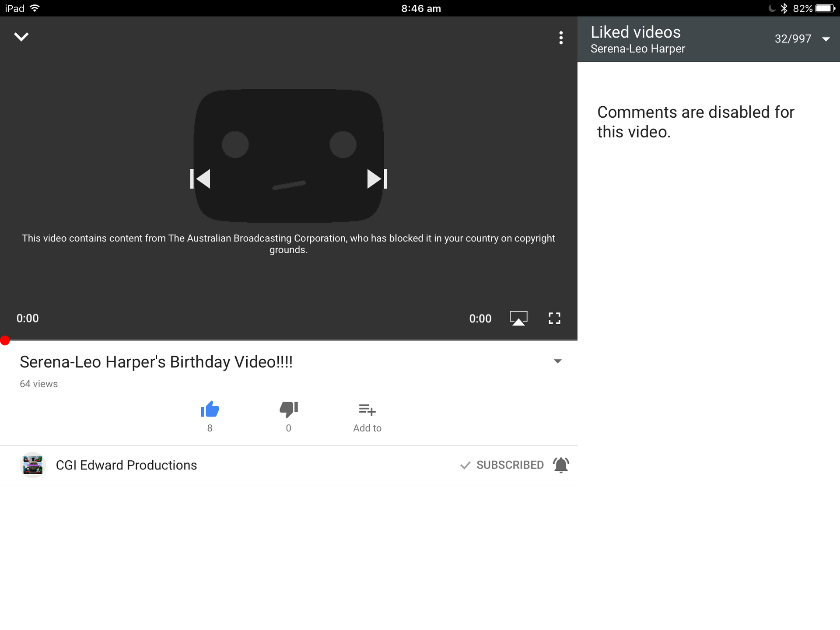
Task: Tap the 64 views count
Action: coord(39,384)
